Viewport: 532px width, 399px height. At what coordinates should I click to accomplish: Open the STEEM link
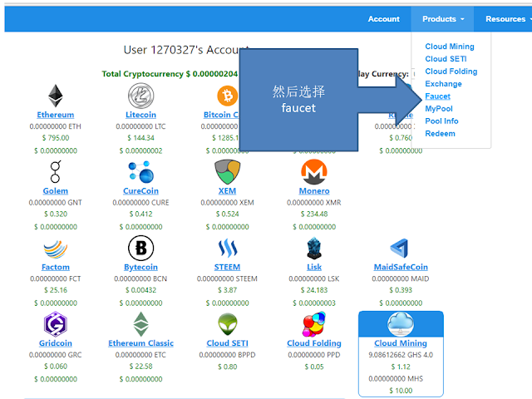point(227,267)
